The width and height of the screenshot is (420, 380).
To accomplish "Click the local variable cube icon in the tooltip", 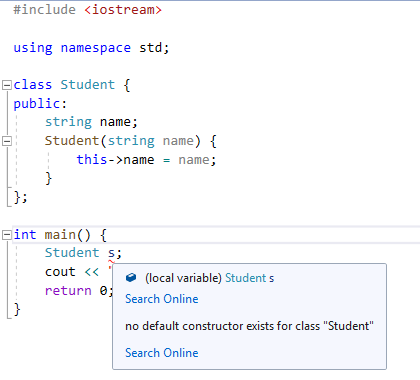I will tap(131, 278).
